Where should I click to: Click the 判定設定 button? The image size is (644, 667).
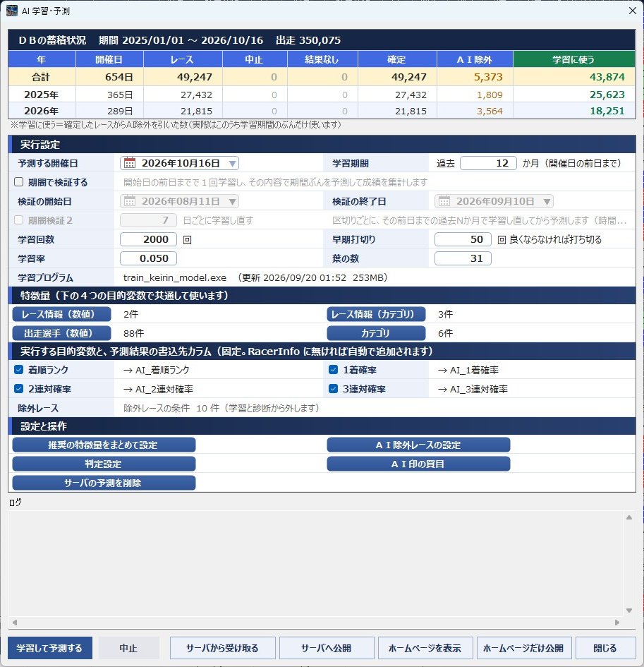coord(104,464)
